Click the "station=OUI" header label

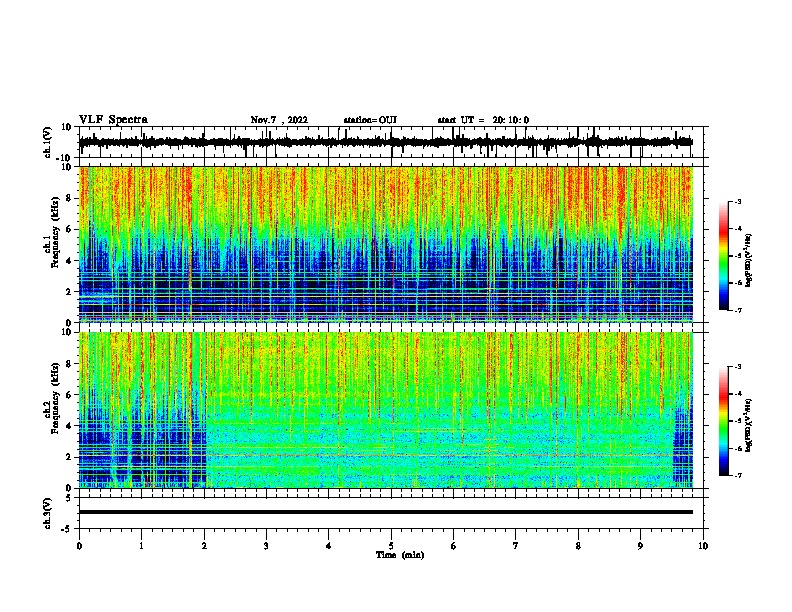[370, 120]
